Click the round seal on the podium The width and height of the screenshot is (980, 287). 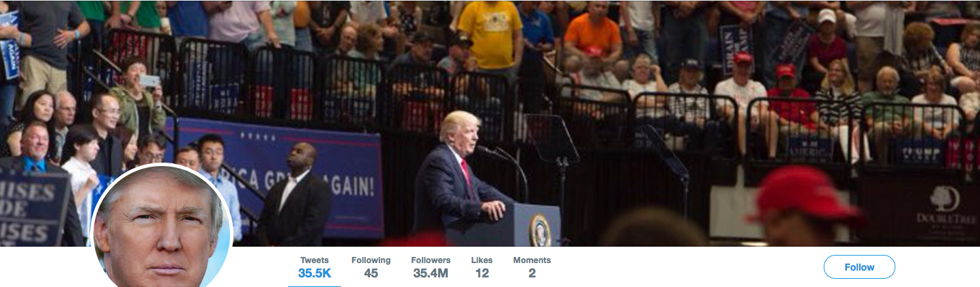[539, 230]
